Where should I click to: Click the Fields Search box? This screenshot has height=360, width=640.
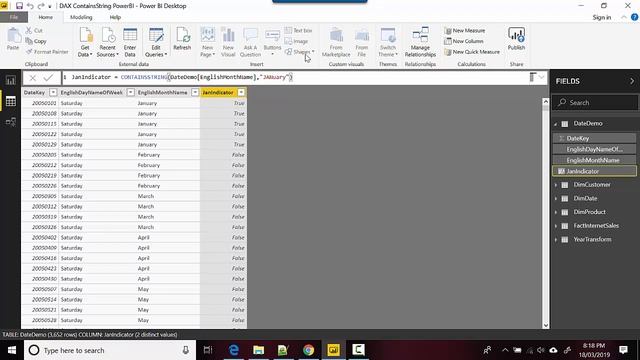pos(594,102)
